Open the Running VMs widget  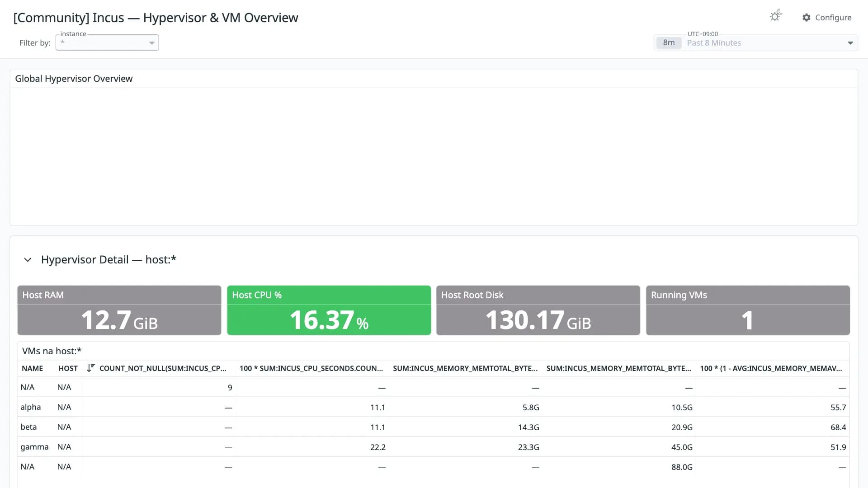748,310
